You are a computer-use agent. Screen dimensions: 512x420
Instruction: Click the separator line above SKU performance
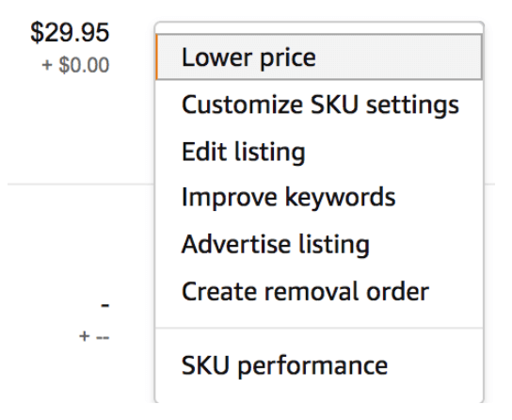point(319,328)
